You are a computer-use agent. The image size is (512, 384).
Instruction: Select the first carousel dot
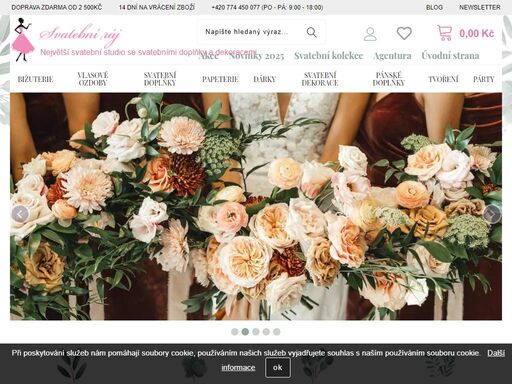pyautogui.click(x=235, y=332)
